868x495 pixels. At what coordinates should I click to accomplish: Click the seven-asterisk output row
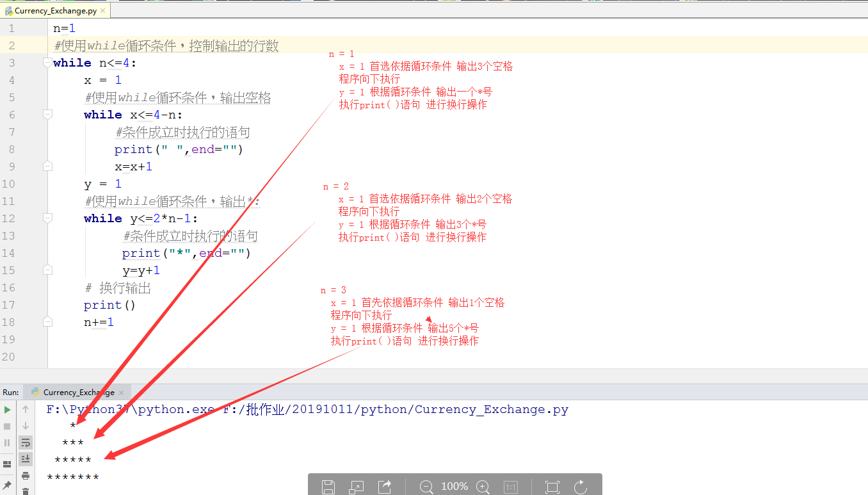(x=73, y=477)
